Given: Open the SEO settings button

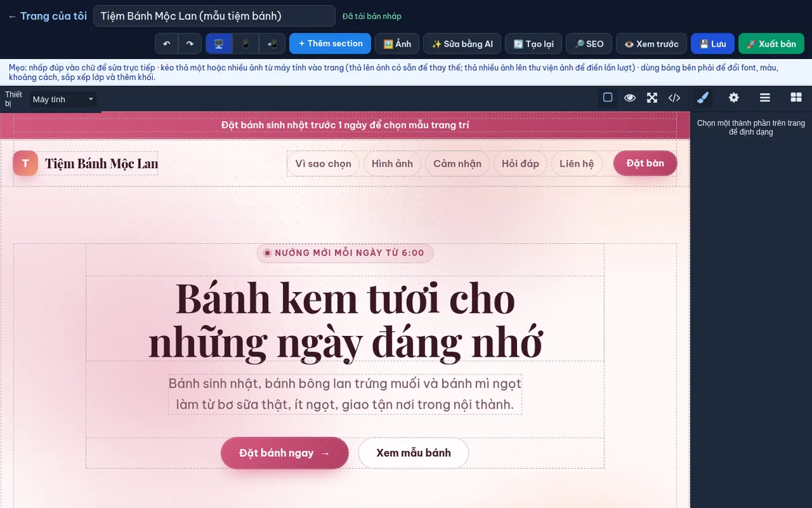Looking at the screenshot, I should pyautogui.click(x=589, y=43).
